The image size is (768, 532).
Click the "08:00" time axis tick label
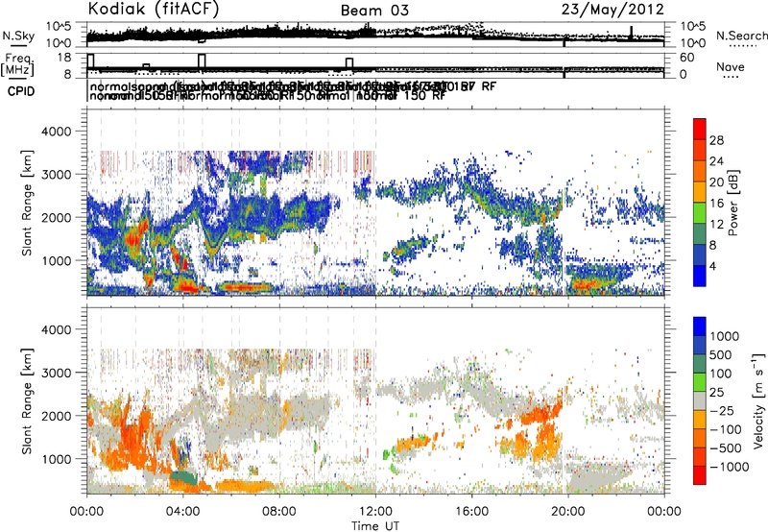[x=279, y=512]
